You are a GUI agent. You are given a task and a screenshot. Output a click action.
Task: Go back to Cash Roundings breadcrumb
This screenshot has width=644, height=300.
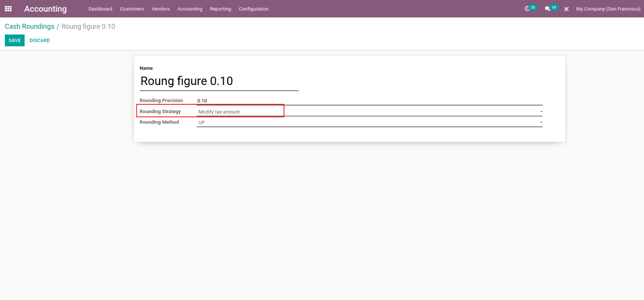tap(29, 26)
